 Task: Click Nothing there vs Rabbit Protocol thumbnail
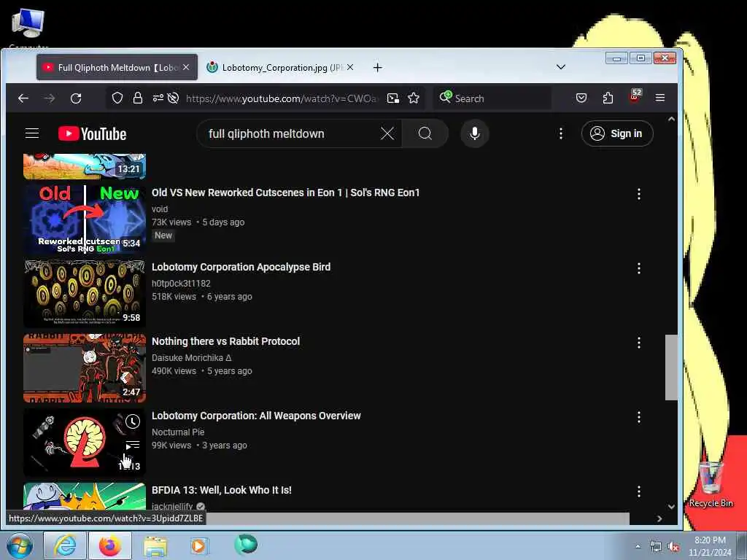click(x=85, y=368)
